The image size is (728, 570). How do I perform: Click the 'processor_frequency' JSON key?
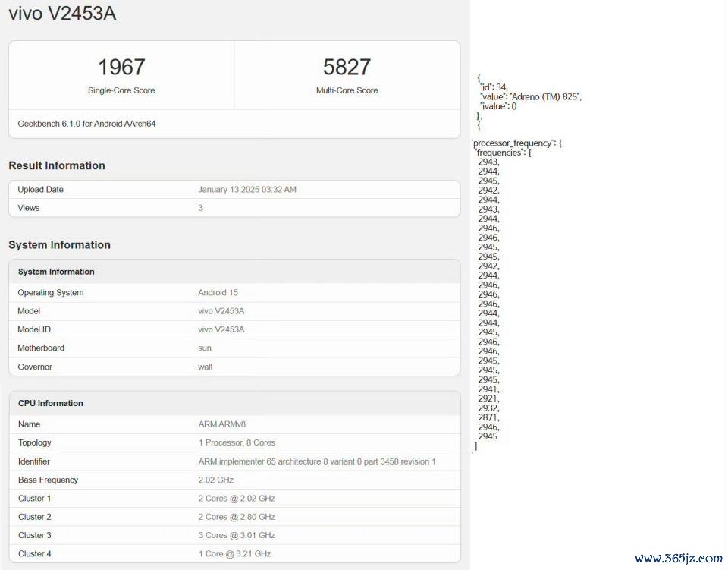click(x=513, y=143)
